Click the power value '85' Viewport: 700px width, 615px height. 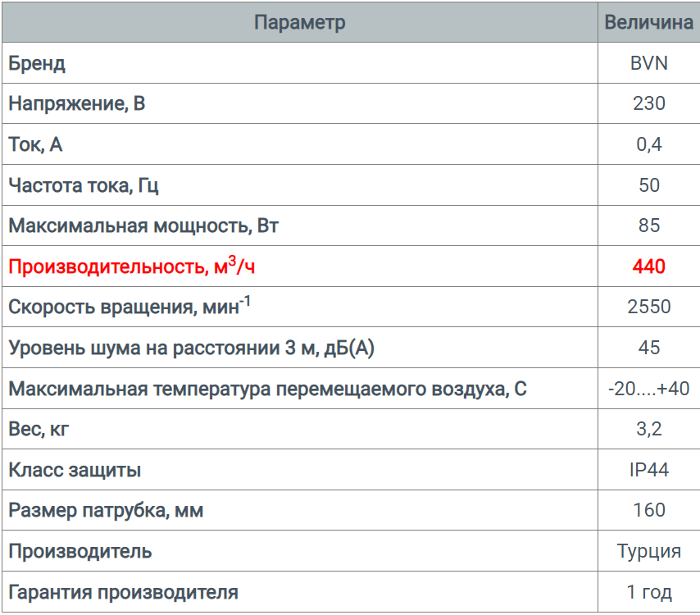tap(648, 225)
